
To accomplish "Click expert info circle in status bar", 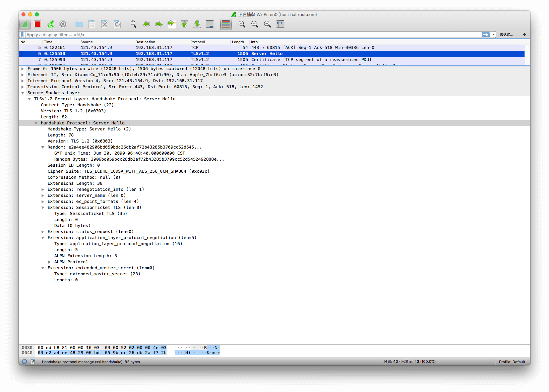I will click(24, 362).
